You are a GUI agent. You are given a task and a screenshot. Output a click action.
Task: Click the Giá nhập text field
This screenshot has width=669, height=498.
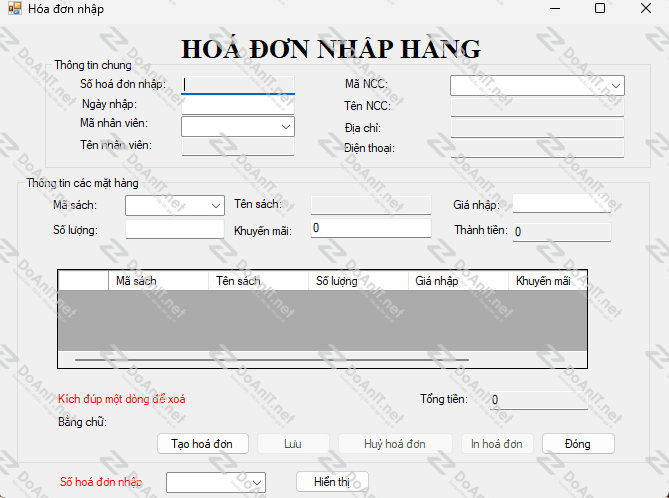coord(560,205)
